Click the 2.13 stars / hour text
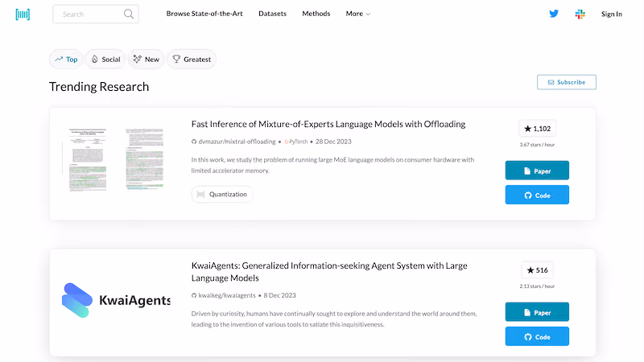Viewport: 644px width, 362px height. [x=537, y=286]
